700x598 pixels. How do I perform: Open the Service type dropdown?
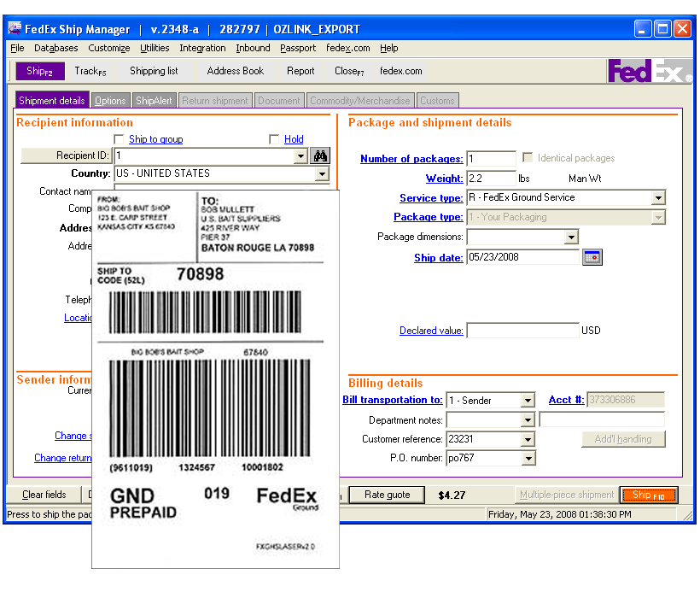(658, 198)
